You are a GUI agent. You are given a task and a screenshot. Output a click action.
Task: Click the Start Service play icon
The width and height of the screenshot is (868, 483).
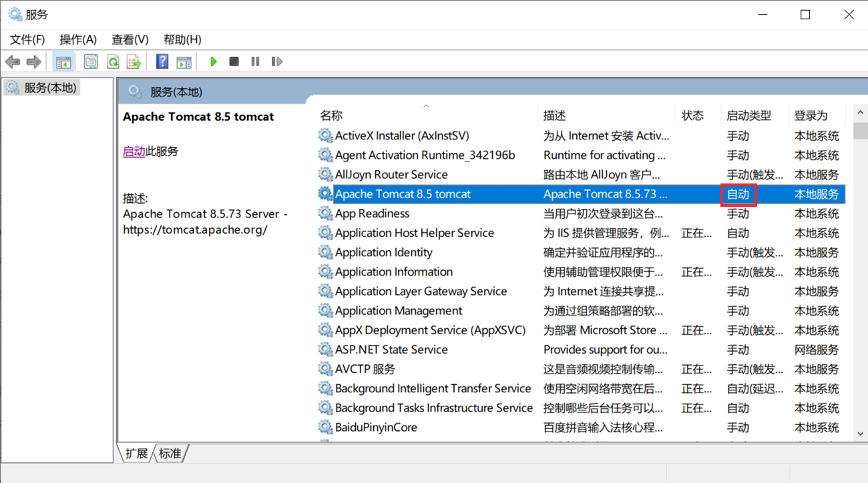(214, 62)
